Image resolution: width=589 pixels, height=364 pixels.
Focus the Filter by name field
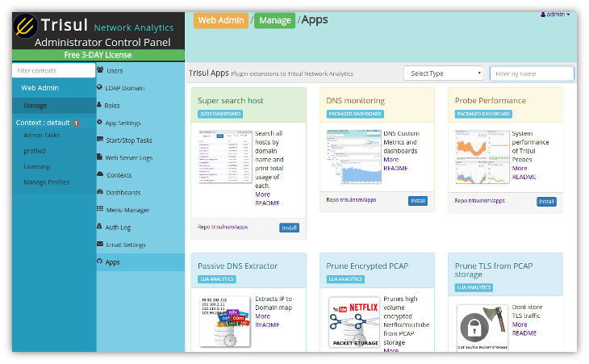tap(532, 73)
